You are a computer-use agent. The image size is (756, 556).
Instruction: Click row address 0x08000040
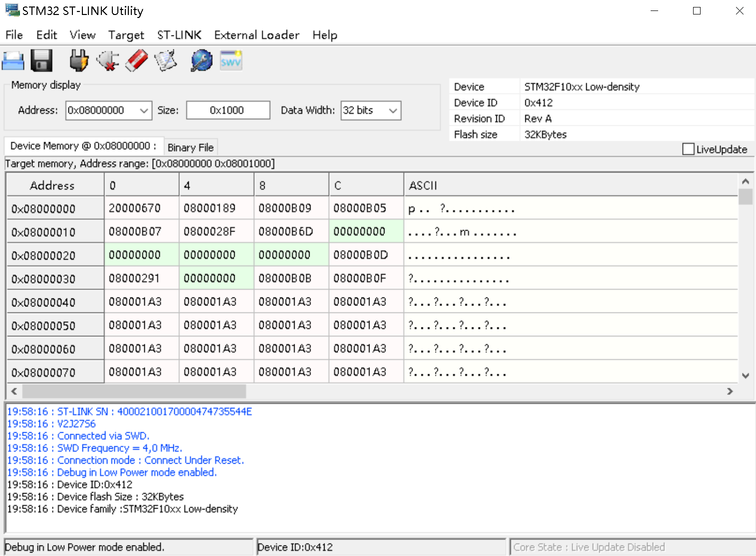(x=55, y=302)
